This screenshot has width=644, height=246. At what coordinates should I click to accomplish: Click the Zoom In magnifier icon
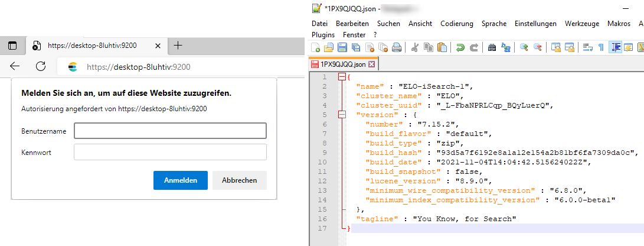[524, 48]
